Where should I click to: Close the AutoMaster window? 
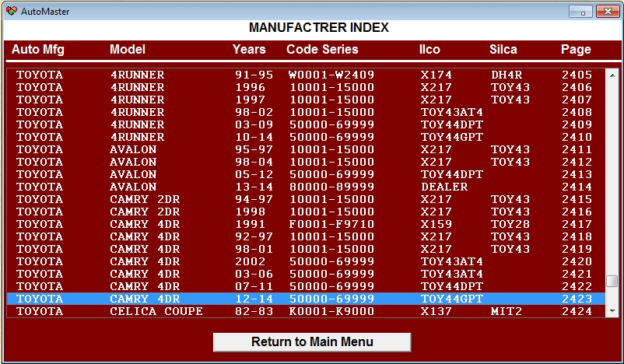608,11
